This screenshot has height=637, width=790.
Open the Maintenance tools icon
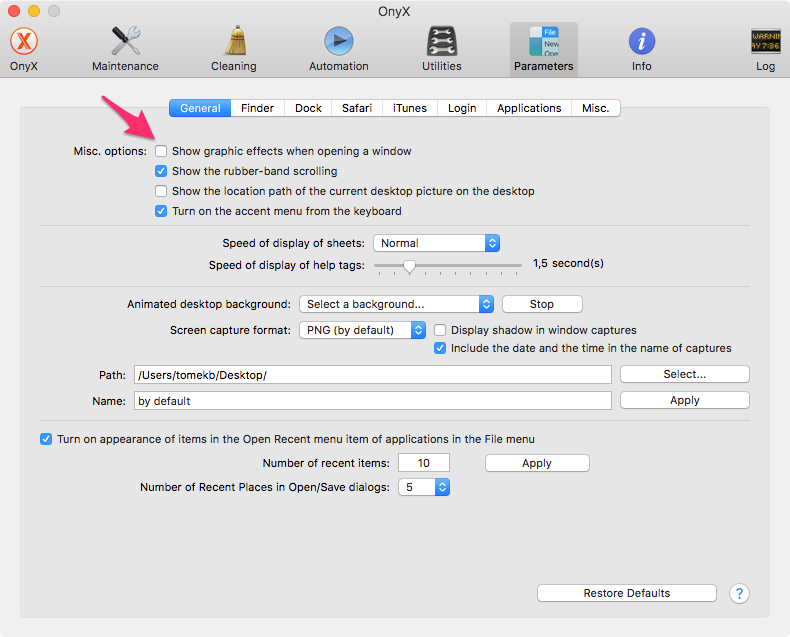tap(125, 41)
